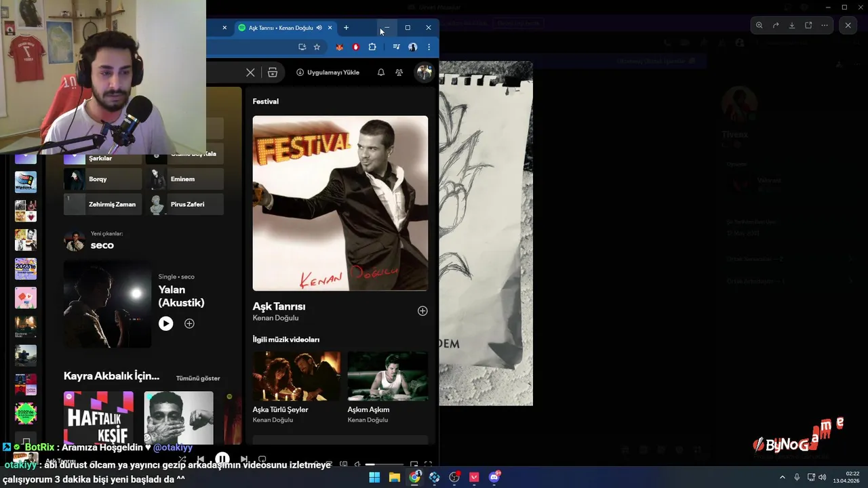Open more options in the image viewer
The image size is (868, 488).
click(x=825, y=25)
